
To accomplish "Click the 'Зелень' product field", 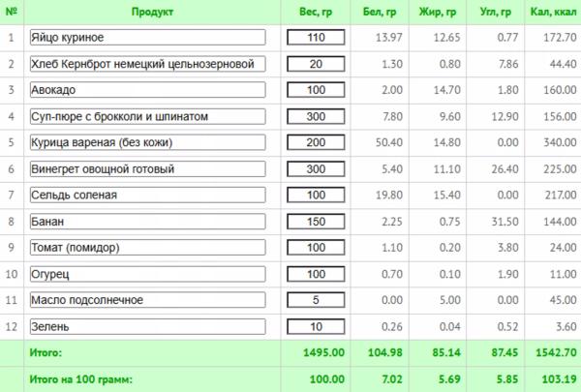I will click(148, 327).
